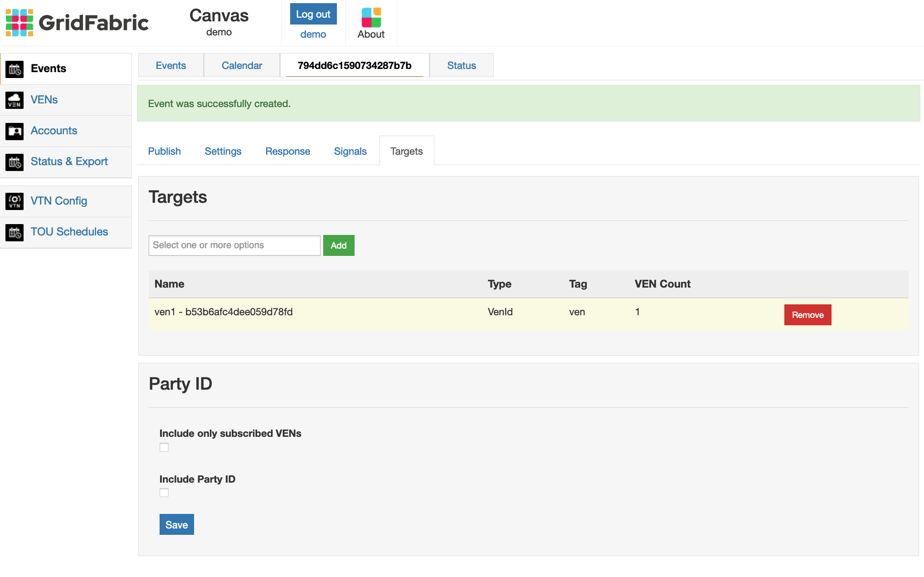Click the Events sidebar icon
The width and height of the screenshot is (924, 577).
pos(15,68)
